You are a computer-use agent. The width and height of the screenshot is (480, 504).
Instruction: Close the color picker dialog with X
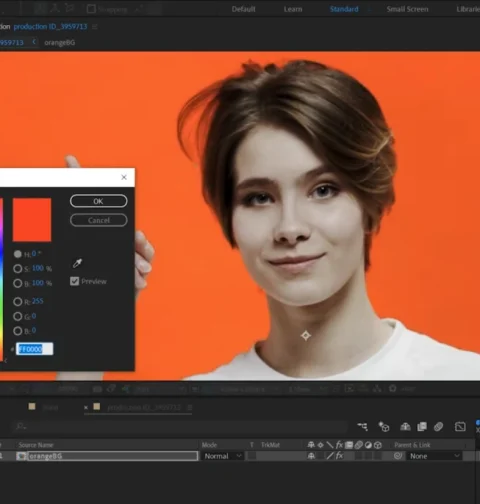(124, 177)
